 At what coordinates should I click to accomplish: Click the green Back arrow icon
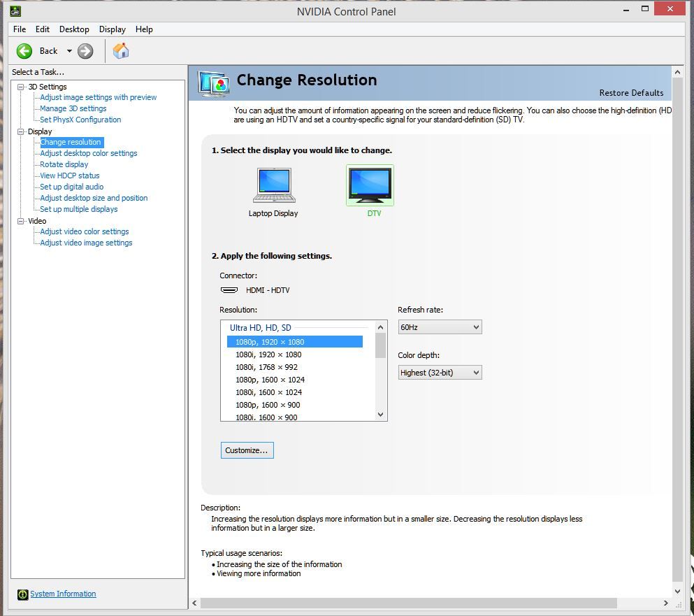click(24, 51)
